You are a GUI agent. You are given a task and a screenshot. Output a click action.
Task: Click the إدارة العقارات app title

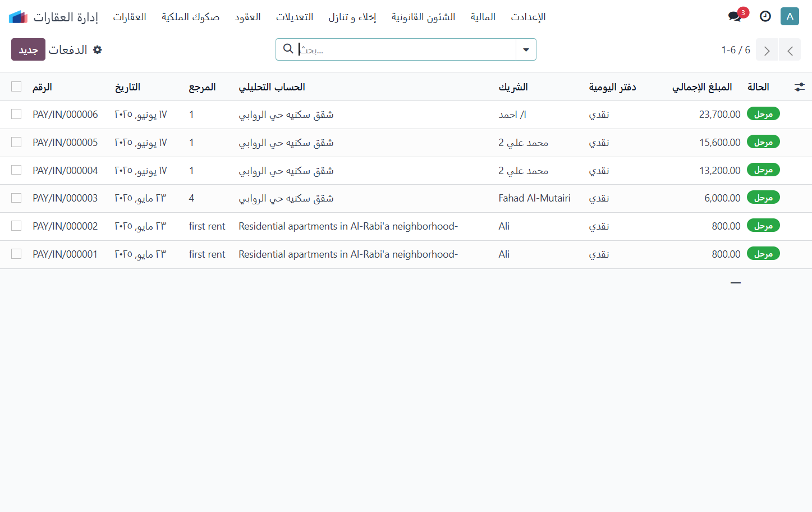66,17
